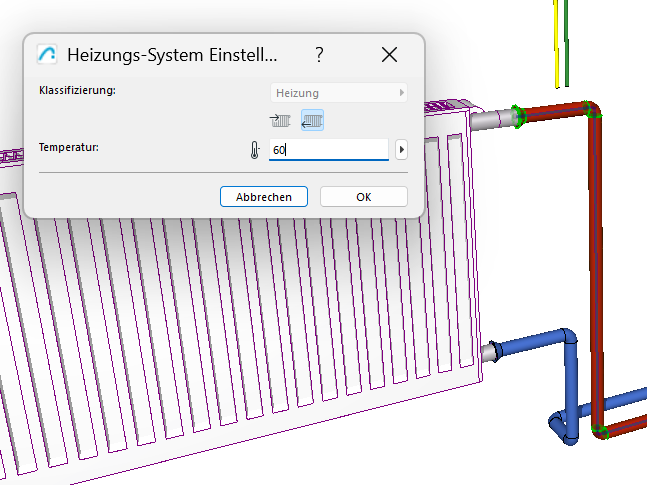Viewport: 647px width, 485px height.
Task: Open the Heizung classification dropdown
Action: [339, 93]
